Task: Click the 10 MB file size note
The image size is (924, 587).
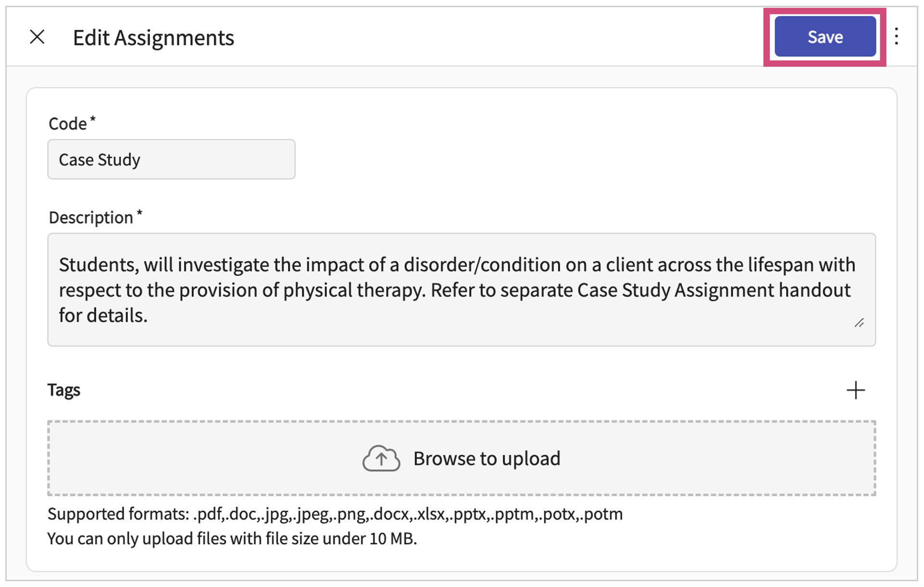Action: (x=232, y=538)
